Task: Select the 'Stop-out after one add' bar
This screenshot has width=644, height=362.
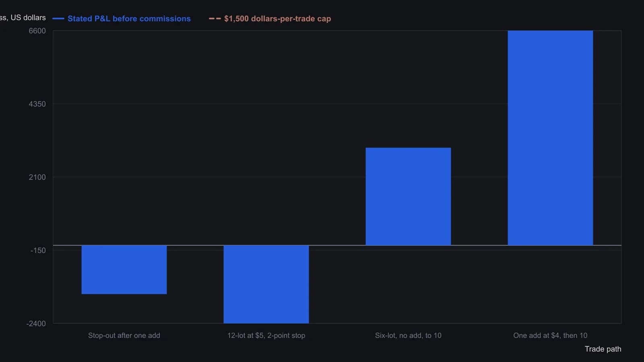Action: pyautogui.click(x=124, y=269)
